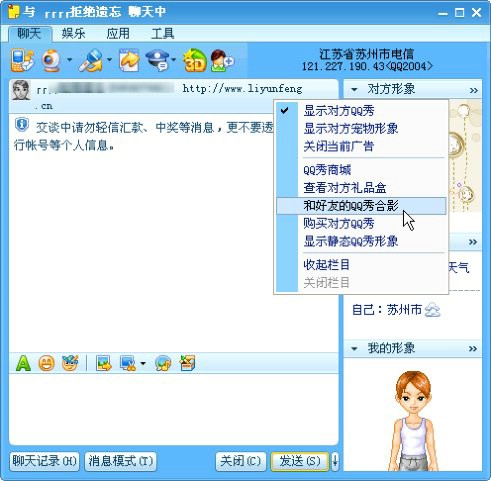491x481 pixels.
Task: Maximize the chat window
Action: click(460, 13)
